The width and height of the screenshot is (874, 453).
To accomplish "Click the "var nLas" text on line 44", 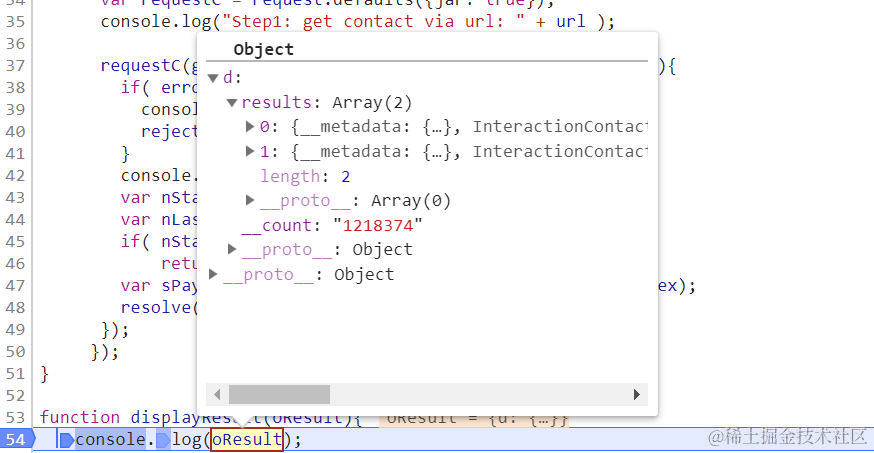I will pos(159,220).
